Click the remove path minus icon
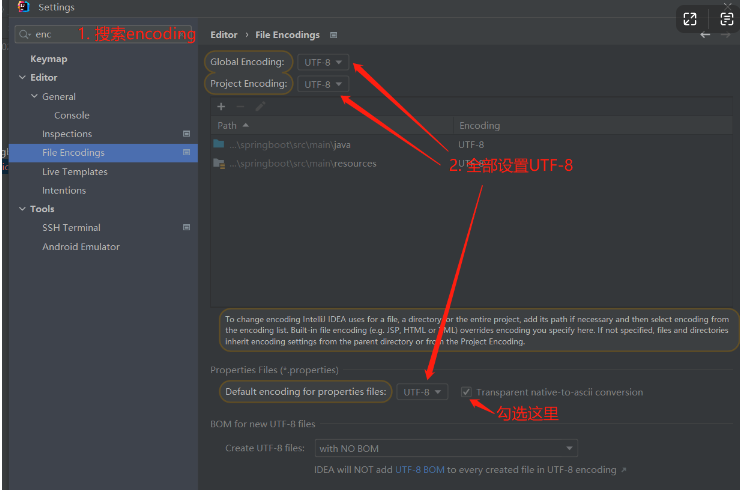 (240, 107)
